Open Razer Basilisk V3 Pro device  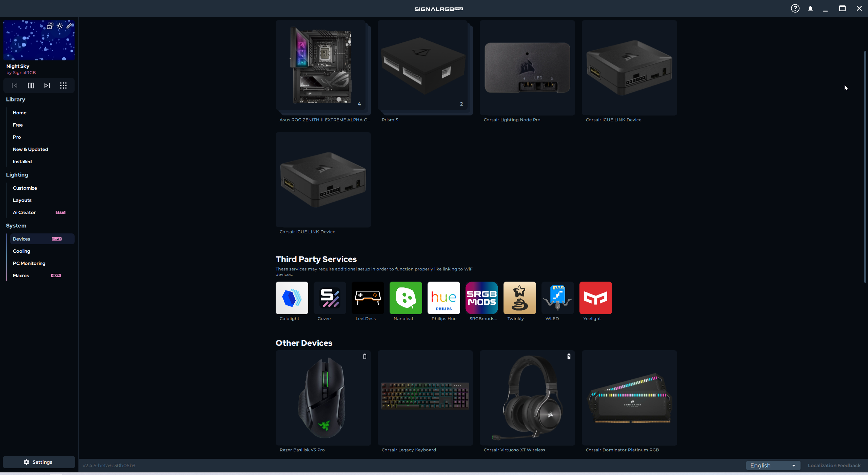click(x=323, y=398)
